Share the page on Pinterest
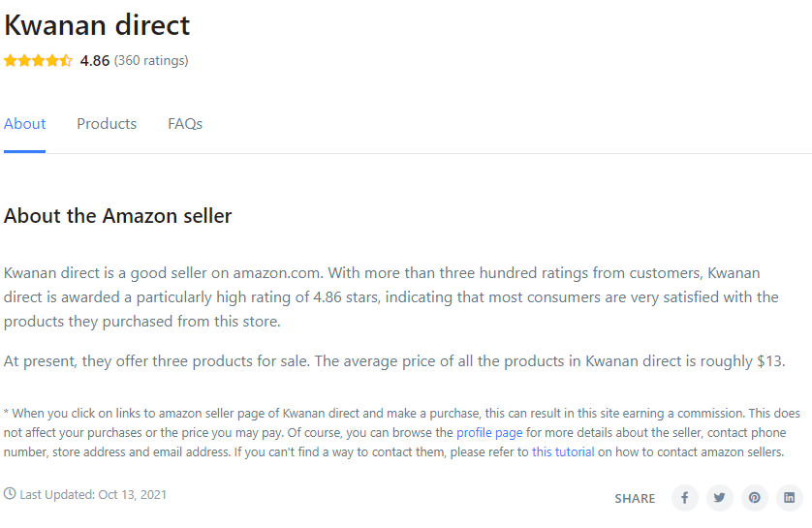This screenshot has height=528, width=812. (755, 498)
